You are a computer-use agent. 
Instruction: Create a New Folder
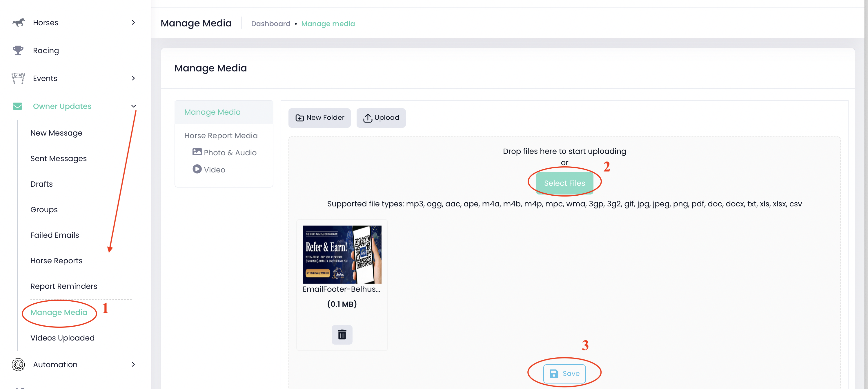pos(319,118)
